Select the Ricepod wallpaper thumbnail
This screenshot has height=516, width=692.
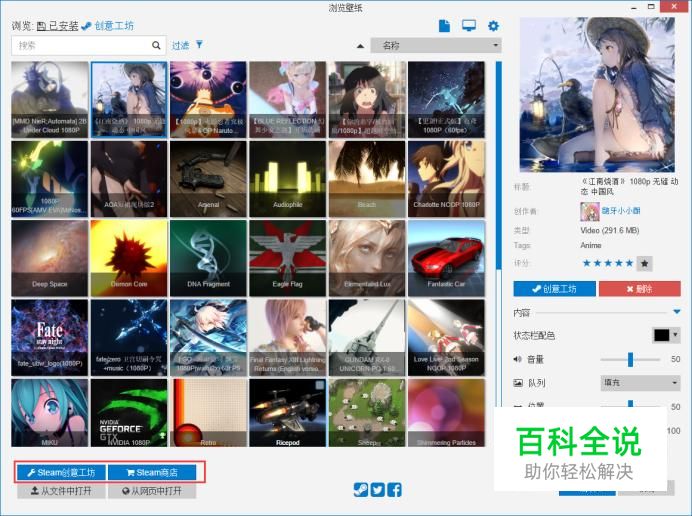point(288,413)
